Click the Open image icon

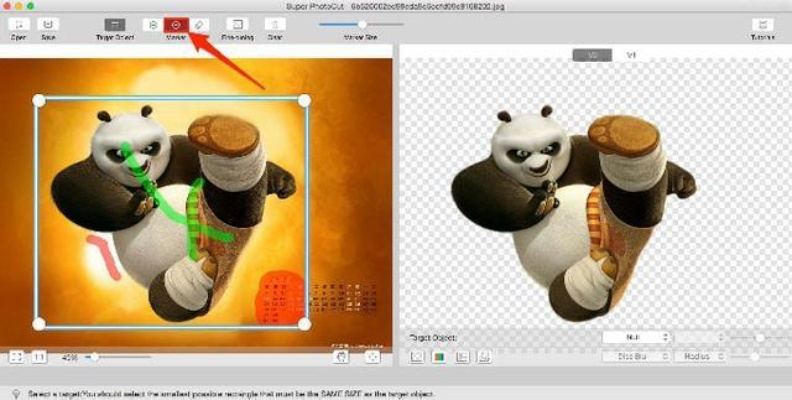pos(18,23)
